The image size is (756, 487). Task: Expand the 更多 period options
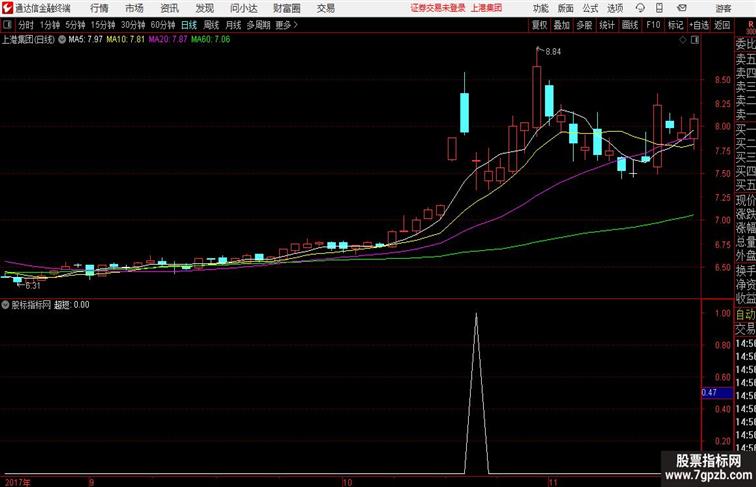tap(286, 25)
